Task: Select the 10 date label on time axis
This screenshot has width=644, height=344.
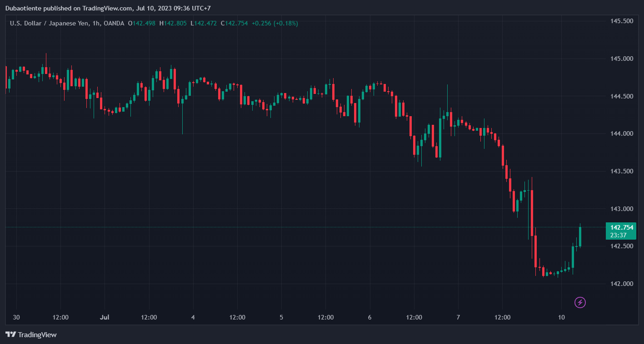Action: click(x=562, y=317)
